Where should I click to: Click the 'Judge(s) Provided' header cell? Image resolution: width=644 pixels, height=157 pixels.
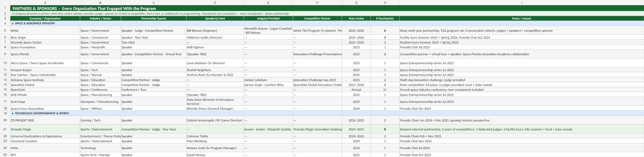pos(268,18)
